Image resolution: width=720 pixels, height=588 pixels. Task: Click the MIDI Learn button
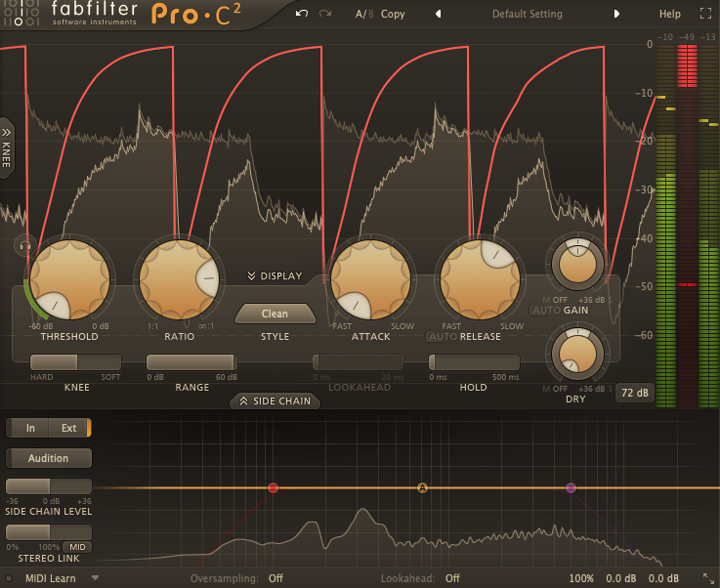51,578
